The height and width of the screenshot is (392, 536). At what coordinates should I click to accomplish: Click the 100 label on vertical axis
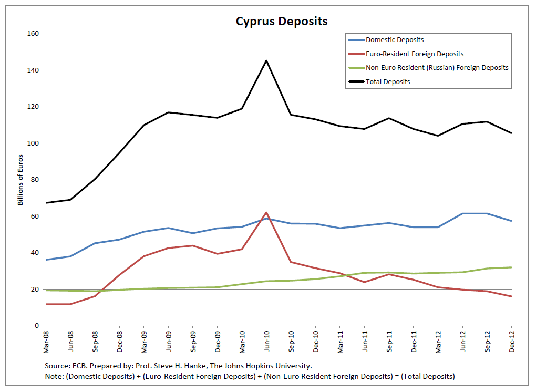click(33, 143)
